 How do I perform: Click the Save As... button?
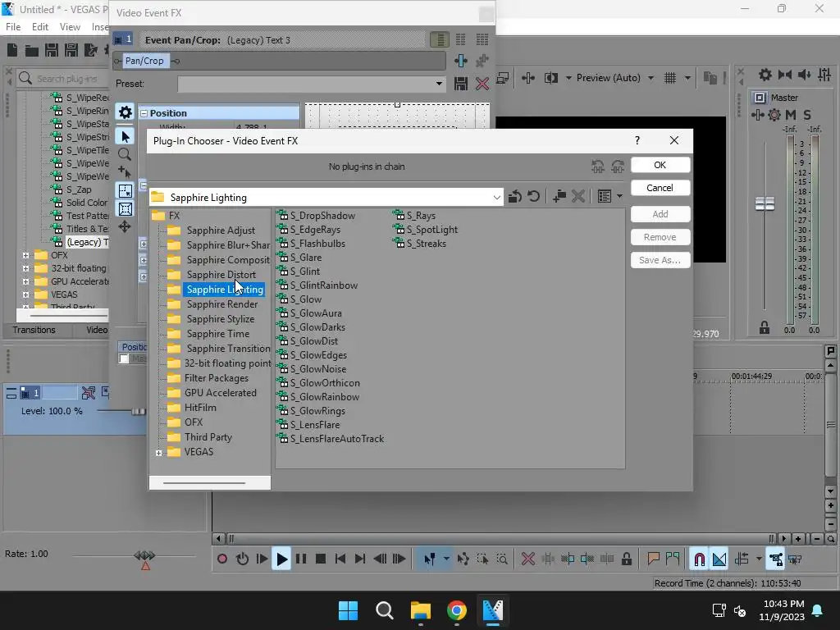pos(660,260)
